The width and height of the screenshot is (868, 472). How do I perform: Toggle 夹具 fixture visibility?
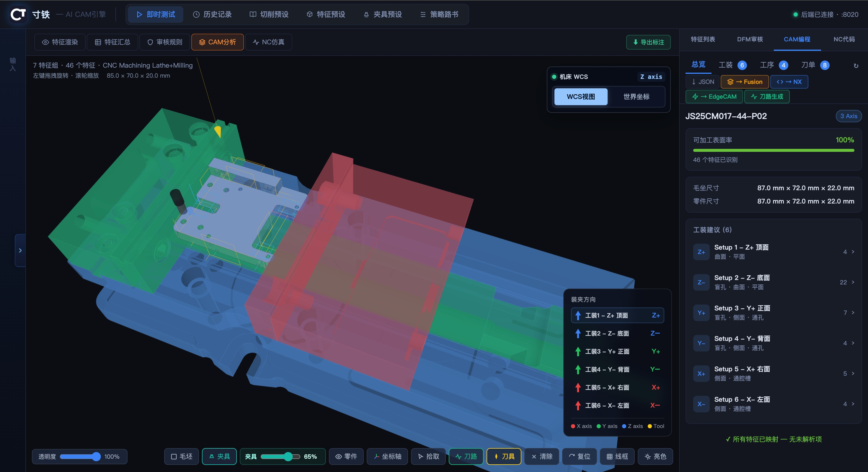point(219,456)
